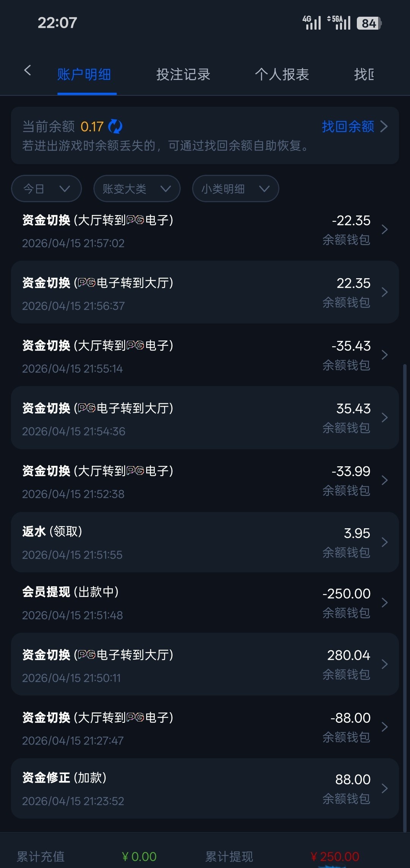Tap the arrow beside 找回余额

(384, 127)
